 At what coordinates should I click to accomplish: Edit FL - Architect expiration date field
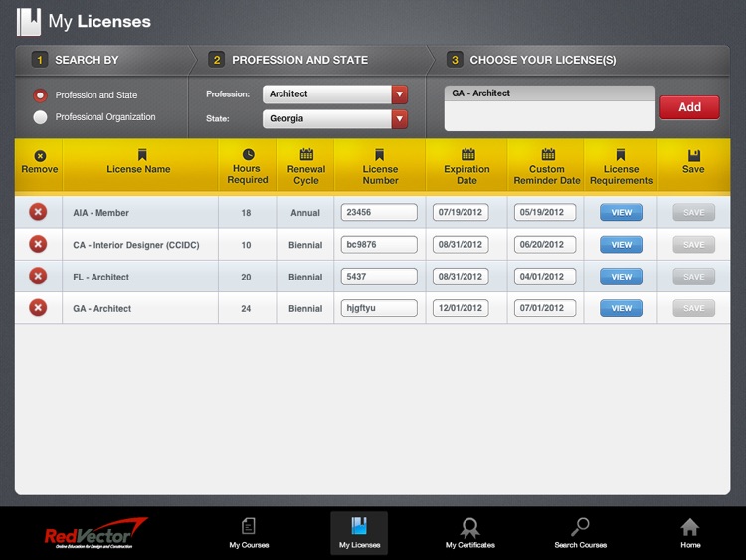[461, 276]
